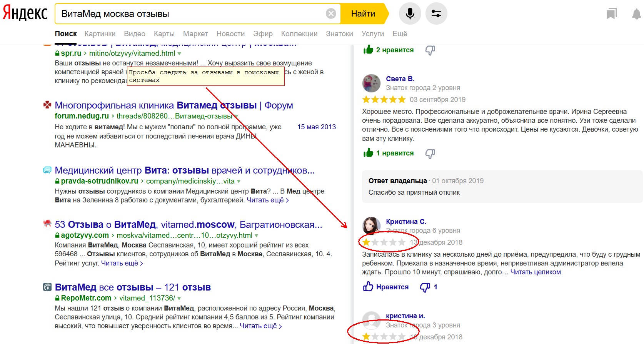Expand options arrow for agotzyvy.com result
This screenshot has height=344, width=644.
(x=256, y=236)
